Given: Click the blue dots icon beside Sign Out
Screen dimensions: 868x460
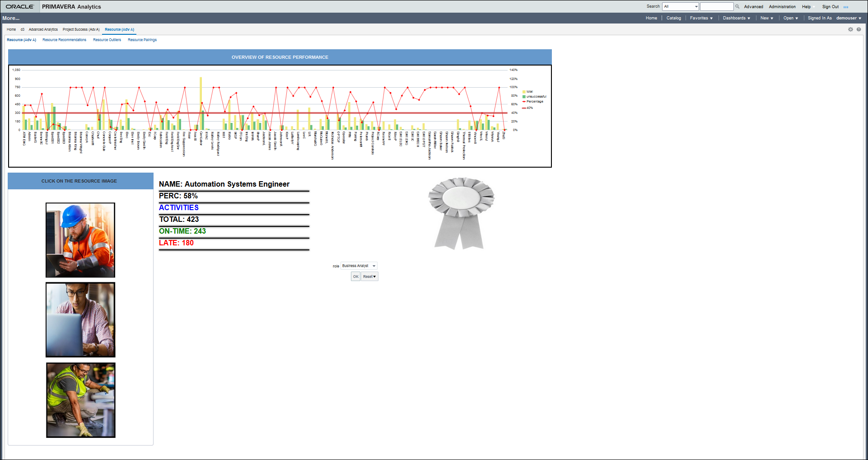Looking at the screenshot, I should pyautogui.click(x=846, y=7).
